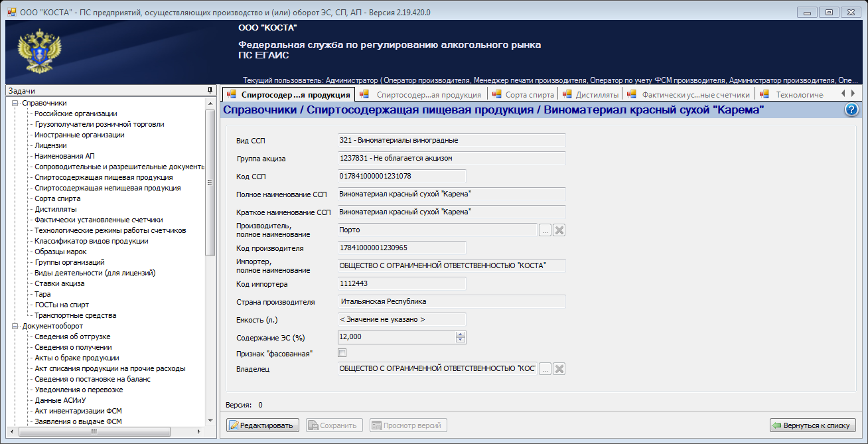This screenshot has width=868, height=444.
Task: Clear the Производитель field with X button
Action: pos(559,230)
